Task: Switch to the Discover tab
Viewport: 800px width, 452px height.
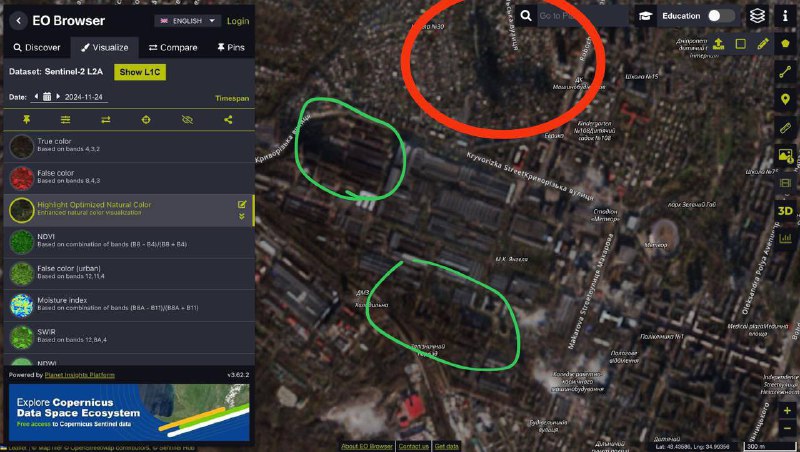Action: tap(37, 47)
